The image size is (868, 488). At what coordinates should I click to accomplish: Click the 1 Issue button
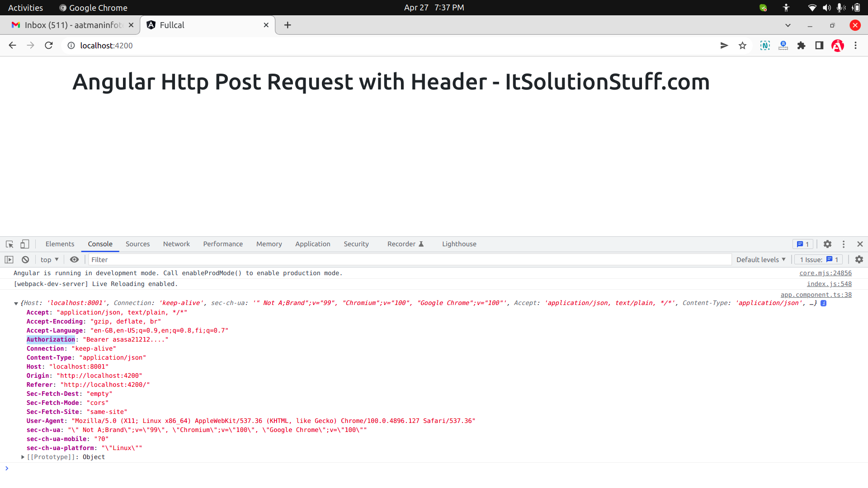pos(817,259)
